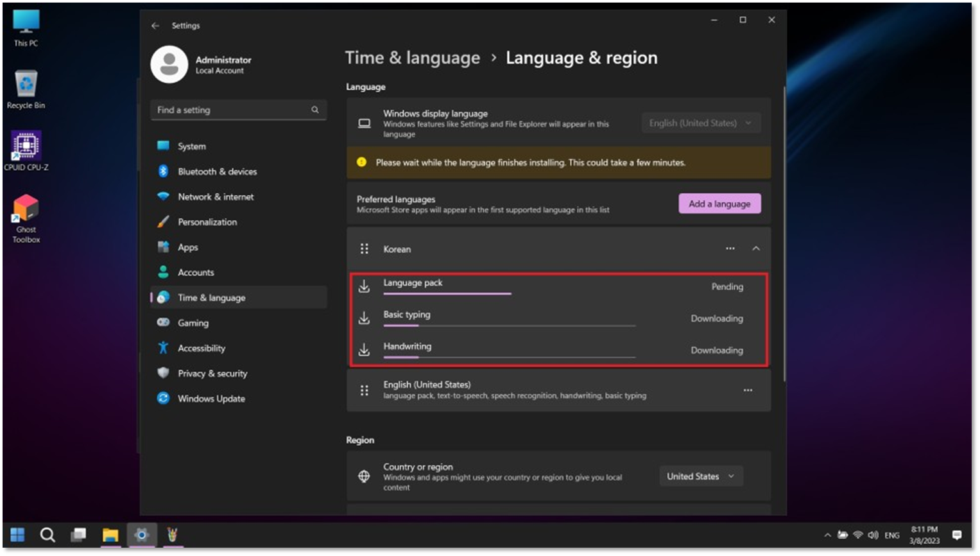Click the notification icon in the taskbar
This screenshot has height=556, width=980.
957,535
